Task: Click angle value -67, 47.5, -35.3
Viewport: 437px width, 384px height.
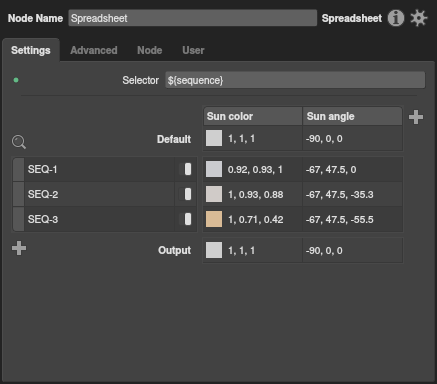Action: click(340, 195)
